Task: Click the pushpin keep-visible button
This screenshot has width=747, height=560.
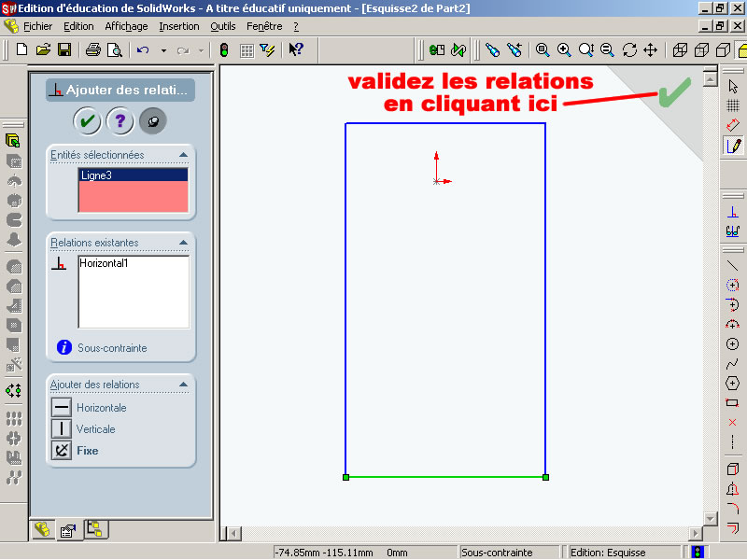Action: tap(153, 121)
